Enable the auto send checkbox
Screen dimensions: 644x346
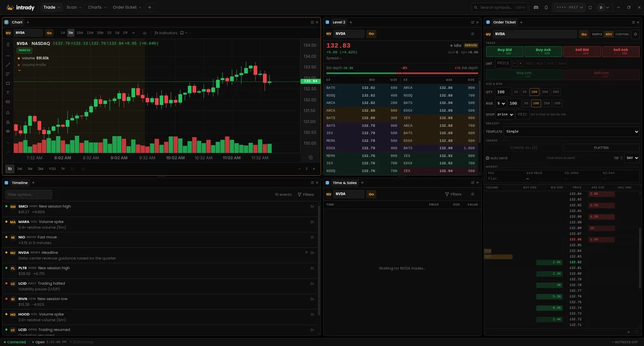[x=487, y=158]
